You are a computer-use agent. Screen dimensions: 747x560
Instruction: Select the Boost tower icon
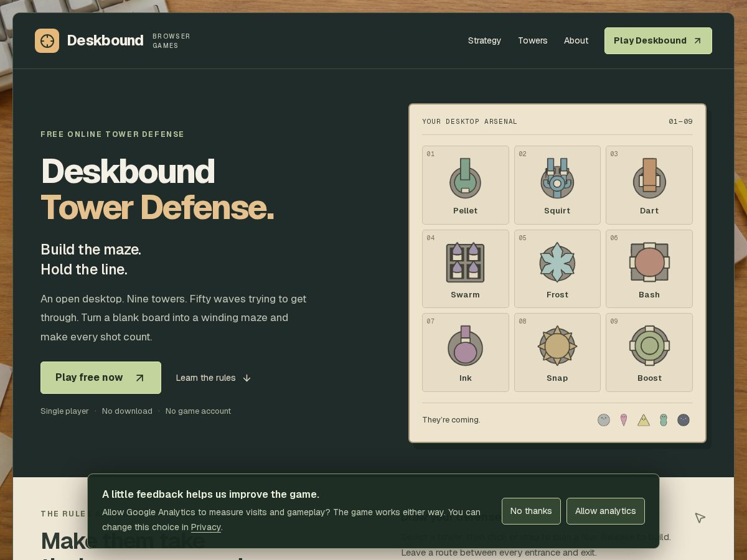click(649, 346)
